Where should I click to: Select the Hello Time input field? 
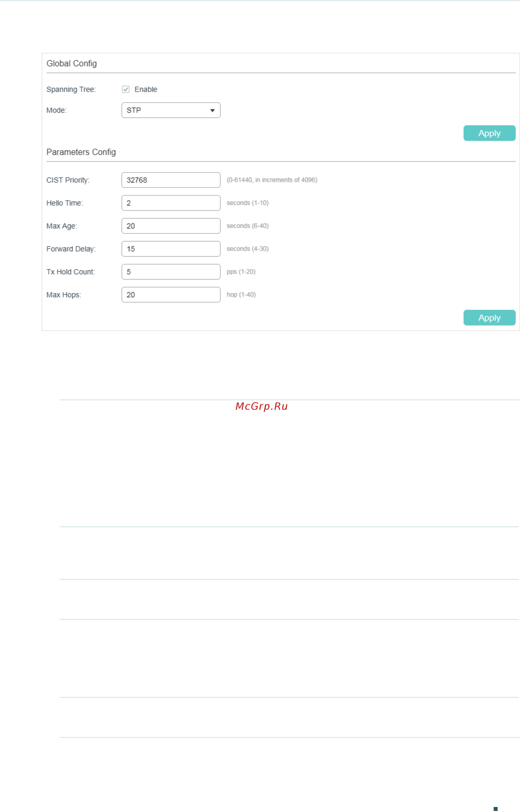coord(171,203)
